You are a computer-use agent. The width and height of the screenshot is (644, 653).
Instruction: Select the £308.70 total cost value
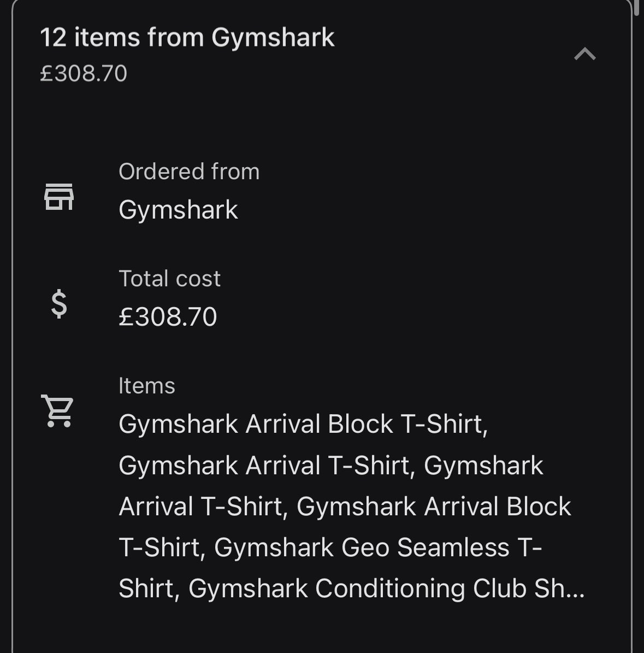coord(168,317)
